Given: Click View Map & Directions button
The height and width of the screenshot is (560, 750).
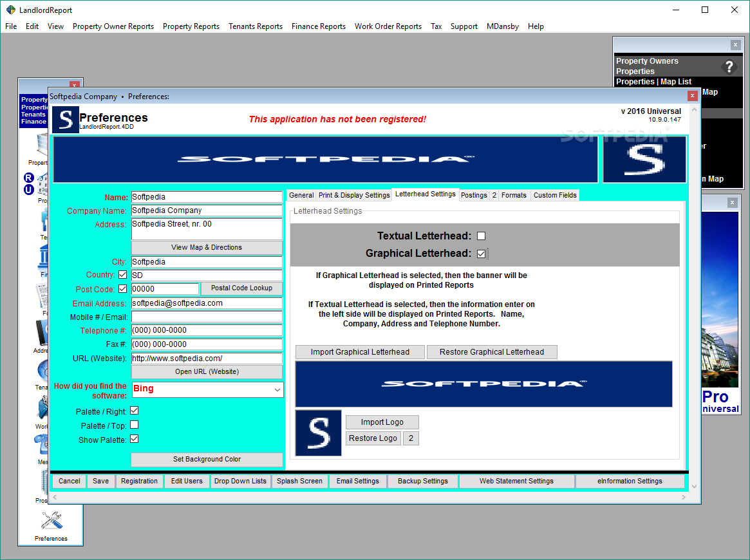Looking at the screenshot, I should pos(207,248).
